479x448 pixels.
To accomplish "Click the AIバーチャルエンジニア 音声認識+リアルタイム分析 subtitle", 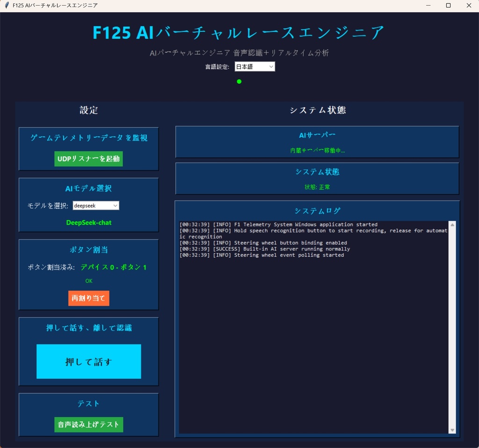I will 239,53.
